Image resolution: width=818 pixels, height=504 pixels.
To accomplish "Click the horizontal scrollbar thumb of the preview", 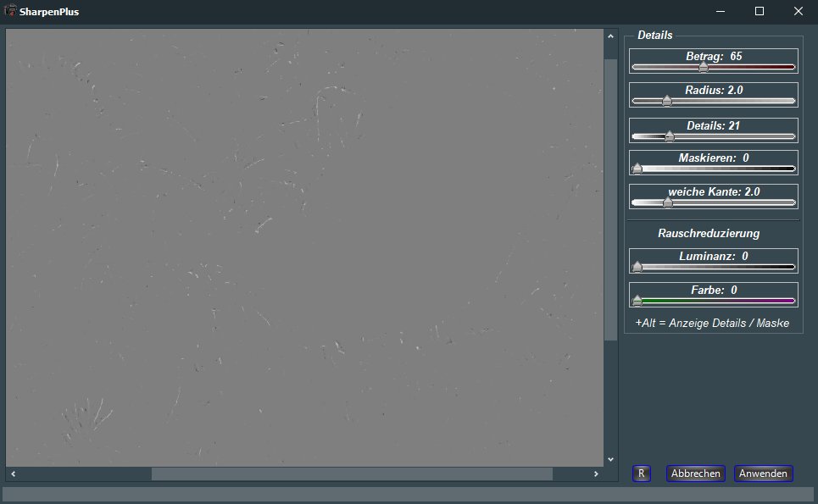I will click(x=352, y=474).
